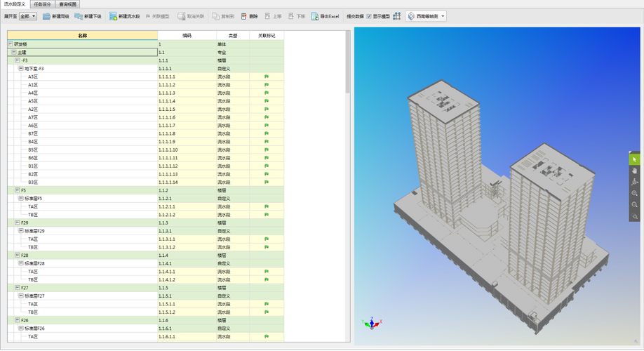This screenshot has width=644, height=351.
Task: Select the arrow pointer tool in viewer
Action: (635, 159)
